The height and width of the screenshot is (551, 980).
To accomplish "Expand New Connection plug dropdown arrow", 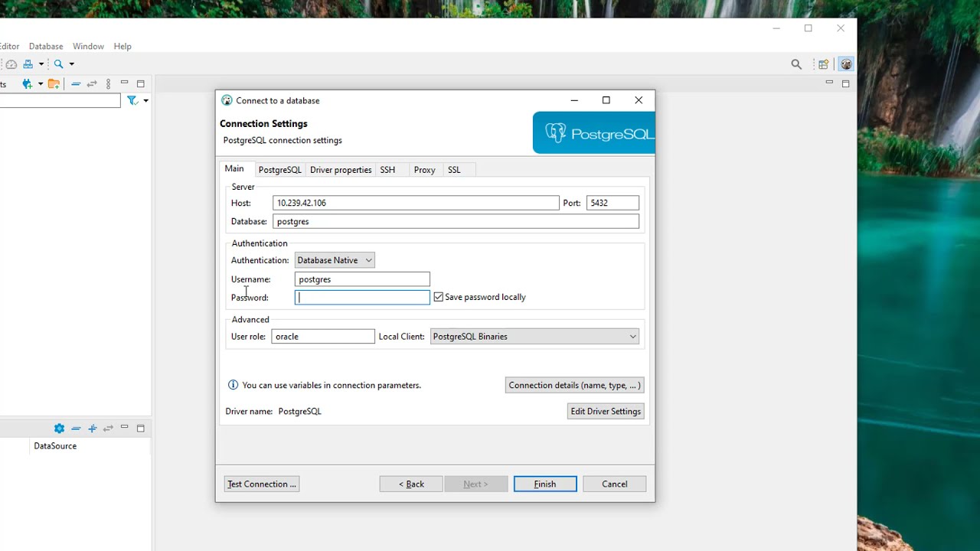I will (40, 84).
